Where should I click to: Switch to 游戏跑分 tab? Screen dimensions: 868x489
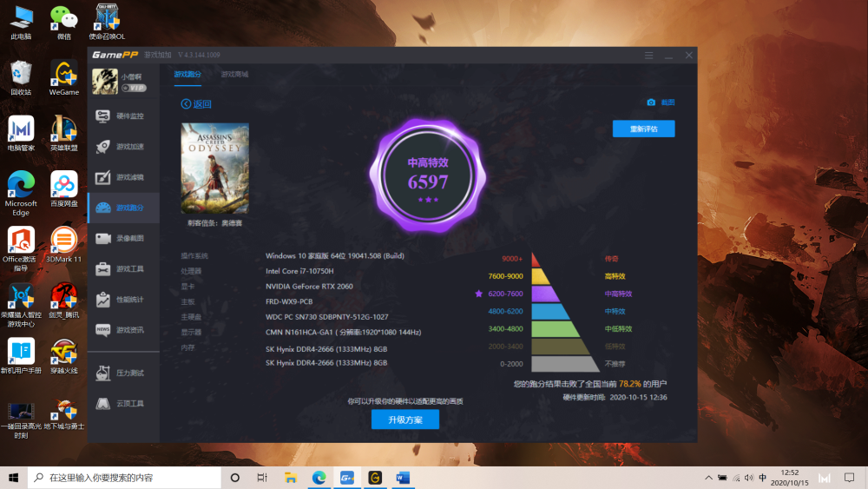(187, 74)
